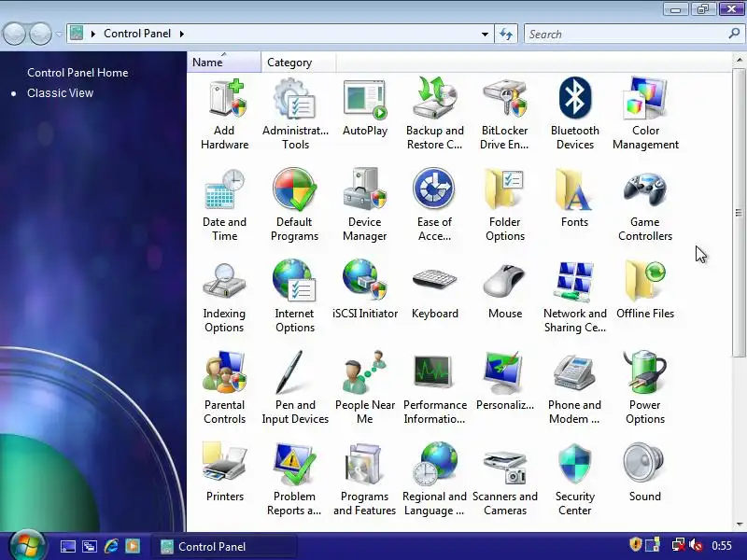Select Classic View link in sidebar
Image resolution: width=747 pixels, height=560 pixels.
coord(60,92)
